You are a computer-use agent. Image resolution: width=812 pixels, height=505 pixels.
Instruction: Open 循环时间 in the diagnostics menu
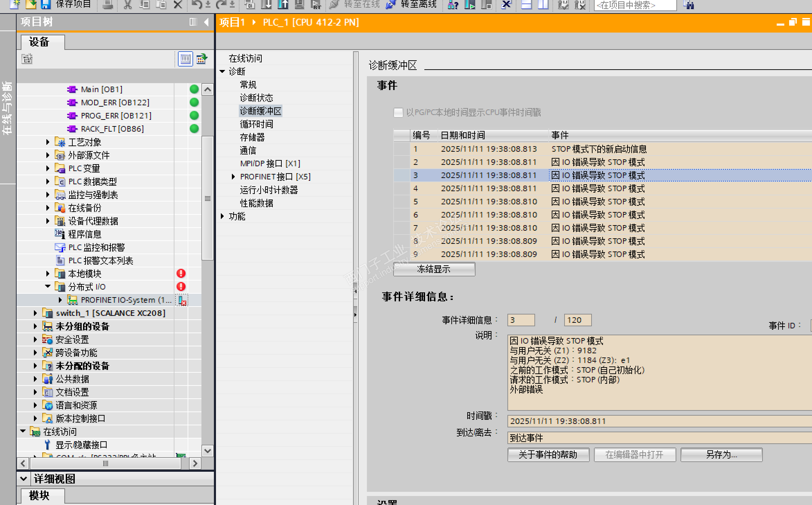point(256,124)
